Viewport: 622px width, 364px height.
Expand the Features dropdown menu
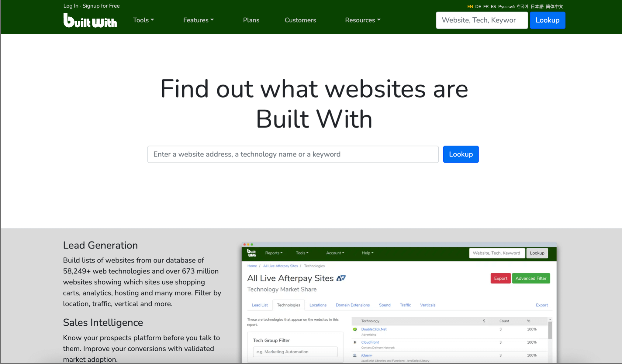[x=198, y=20]
